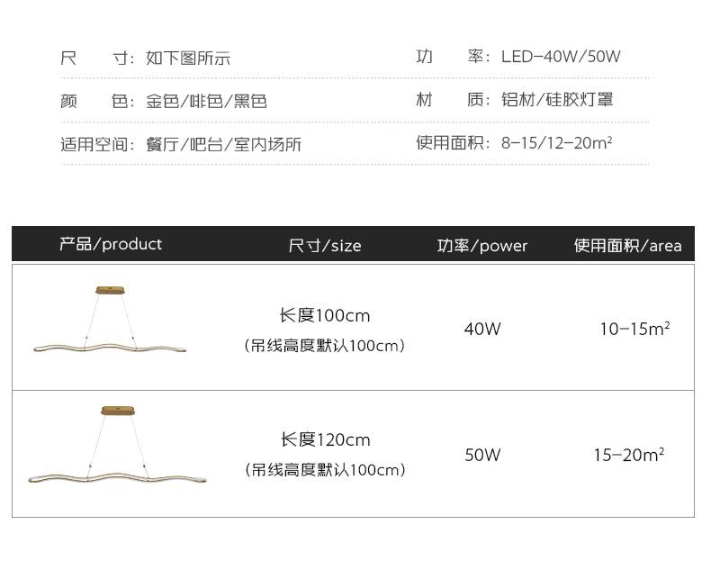Click the 功率/power column header
This screenshot has height=588, width=711.
point(482,245)
